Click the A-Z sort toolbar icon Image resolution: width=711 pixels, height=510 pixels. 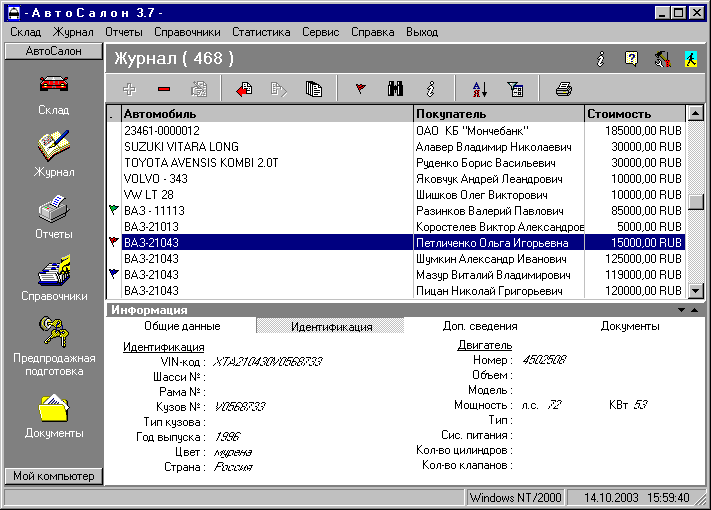(479, 89)
